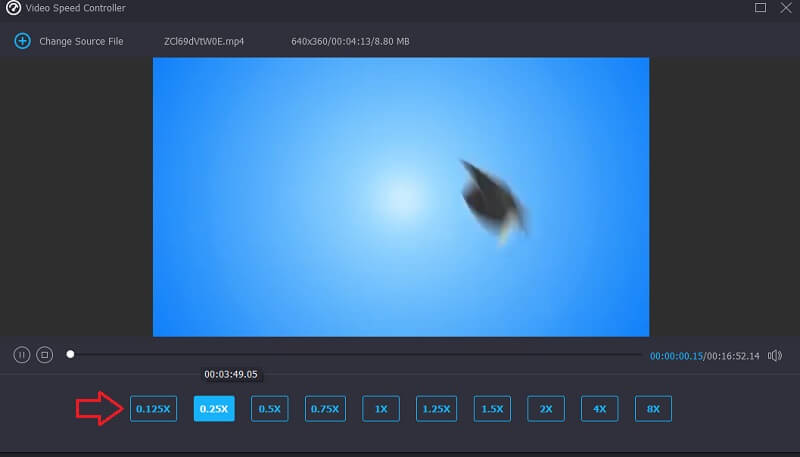
Task: Maximize the Video Speed Controller window
Action: tap(760, 8)
